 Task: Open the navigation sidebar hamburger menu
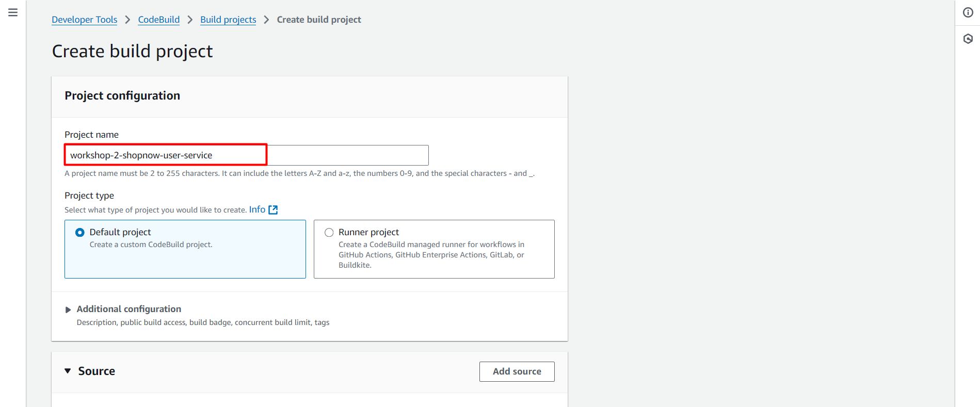point(13,13)
